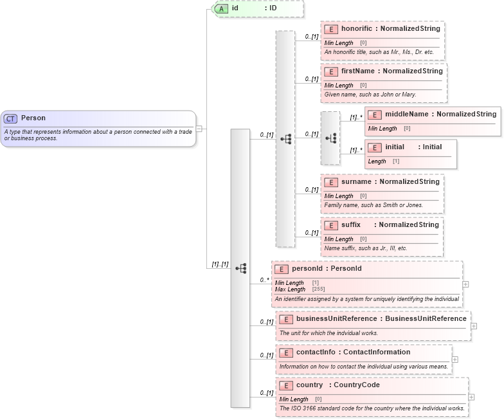Click the honorific : NormalizedString label
This screenshot has width=504, height=420.
(x=391, y=28)
